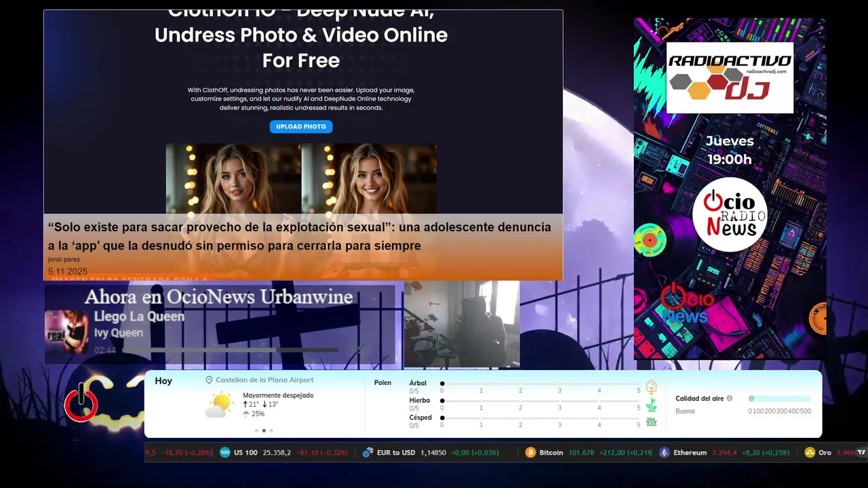Click the Ethereum diamond icon

[665, 453]
